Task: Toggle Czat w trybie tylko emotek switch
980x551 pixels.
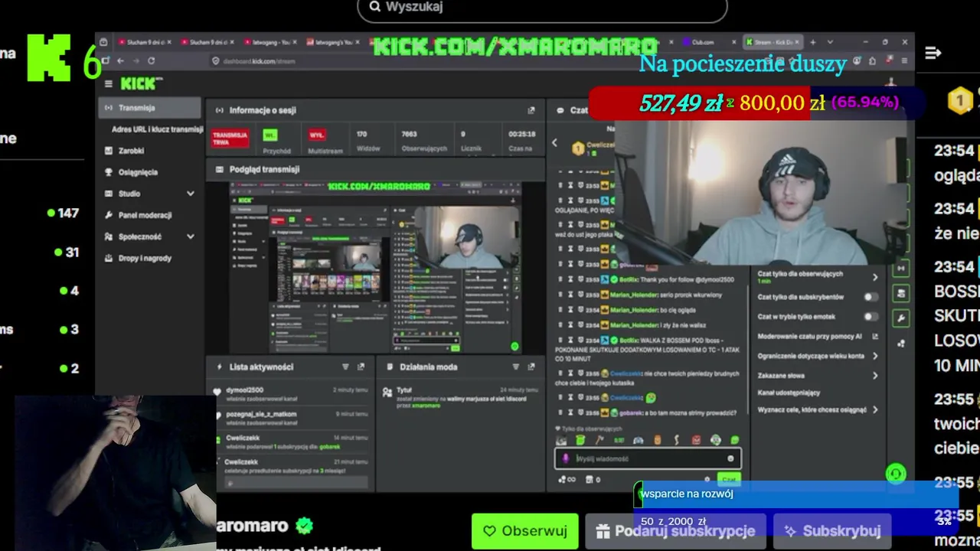Action: pos(871,317)
